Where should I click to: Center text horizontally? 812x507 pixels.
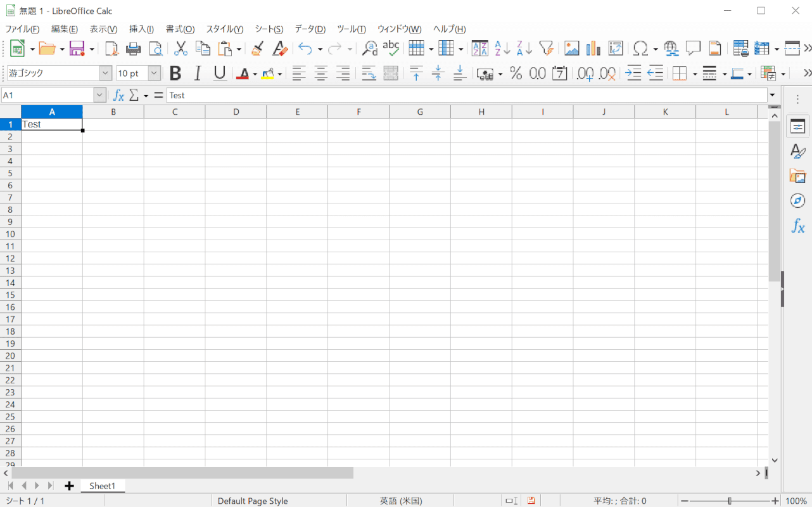pos(321,74)
